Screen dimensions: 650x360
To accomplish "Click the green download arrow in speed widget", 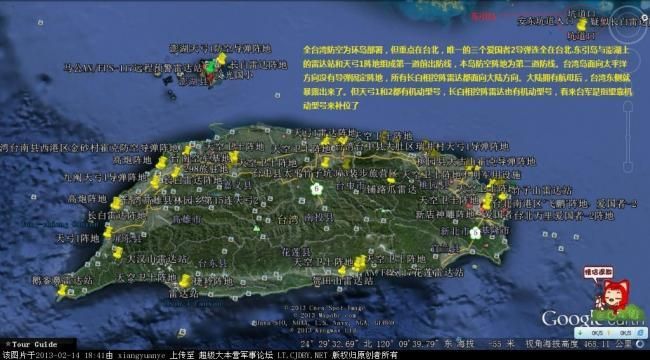I will [x=580, y=333].
